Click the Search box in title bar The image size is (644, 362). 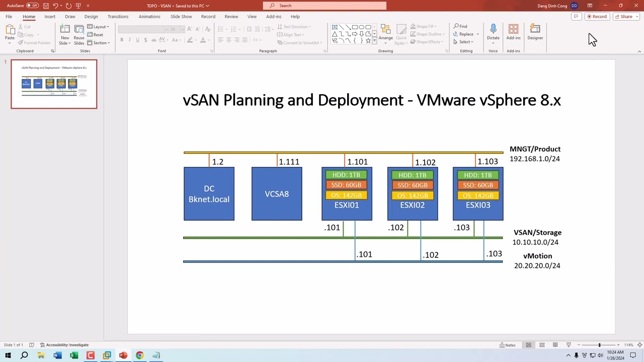[325, 6]
